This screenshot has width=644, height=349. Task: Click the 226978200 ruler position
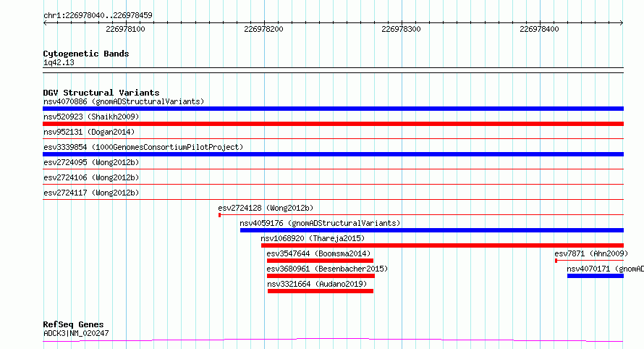tap(263, 29)
